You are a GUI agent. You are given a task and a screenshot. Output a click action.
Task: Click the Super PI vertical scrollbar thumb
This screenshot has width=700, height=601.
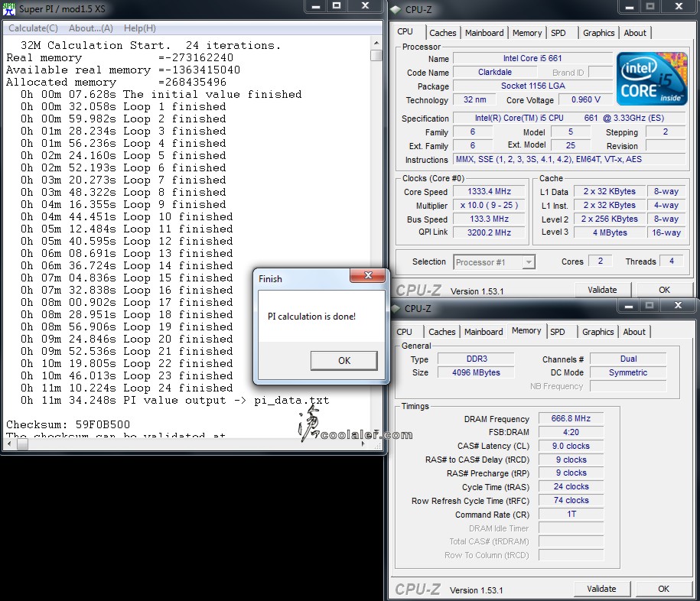(x=376, y=55)
